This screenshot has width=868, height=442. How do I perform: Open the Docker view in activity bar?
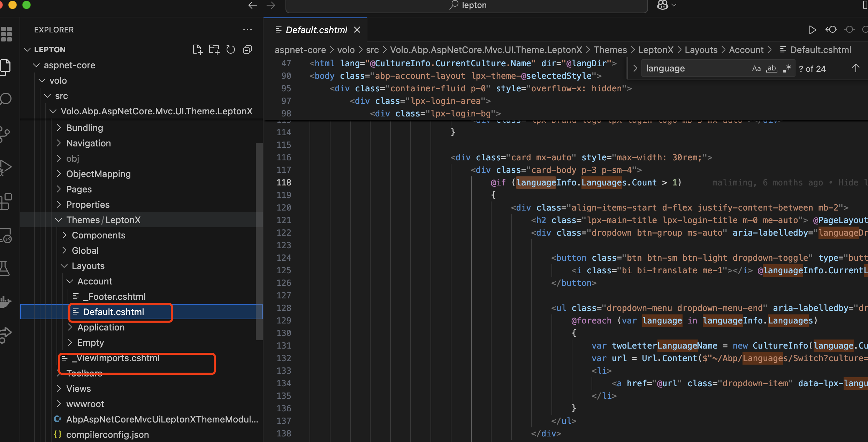click(6, 301)
